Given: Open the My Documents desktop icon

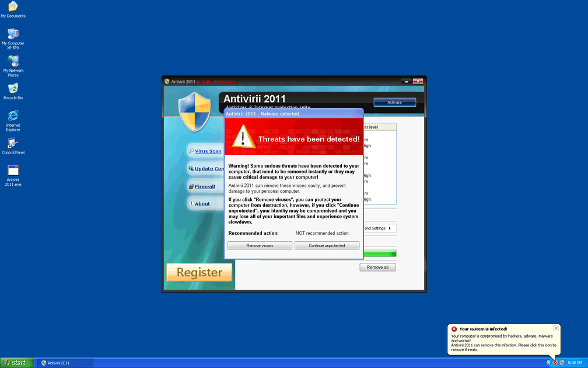Looking at the screenshot, I should [x=13, y=7].
